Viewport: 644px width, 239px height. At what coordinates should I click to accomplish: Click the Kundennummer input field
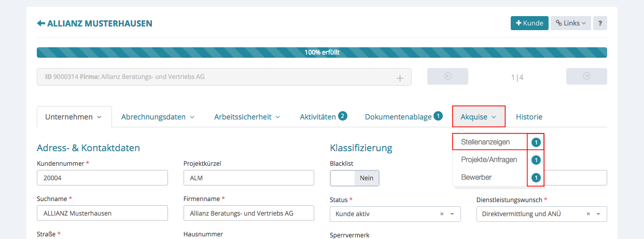102,178
